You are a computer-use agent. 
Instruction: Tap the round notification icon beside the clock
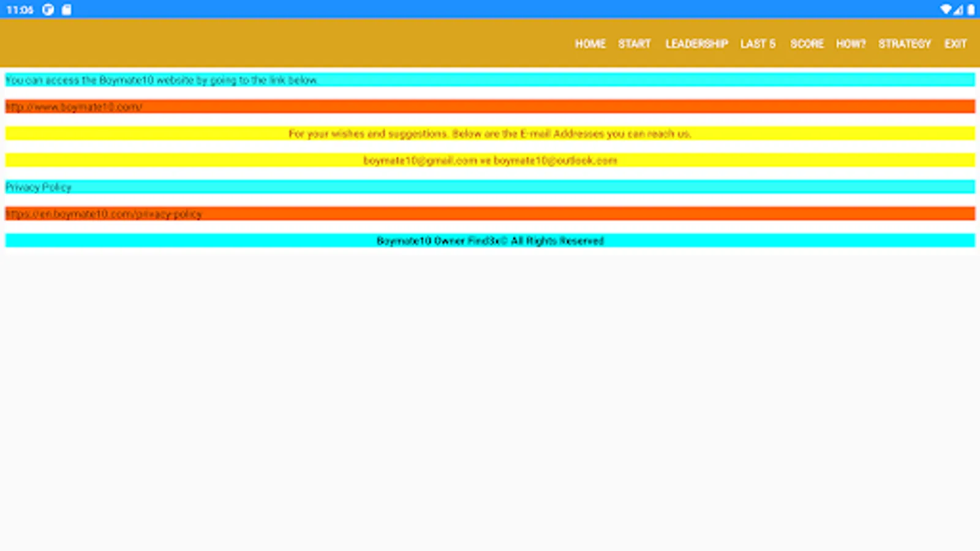(48, 9)
